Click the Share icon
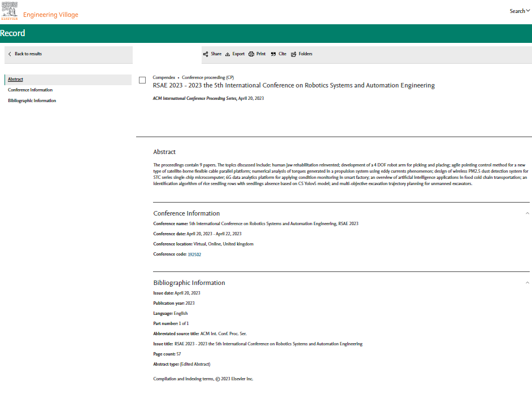532x395 pixels. click(206, 54)
